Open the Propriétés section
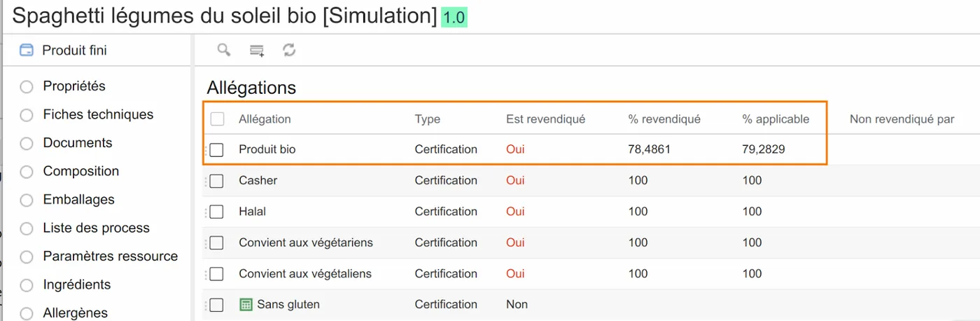This screenshot has height=321, width=980. (x=74, y=86)
